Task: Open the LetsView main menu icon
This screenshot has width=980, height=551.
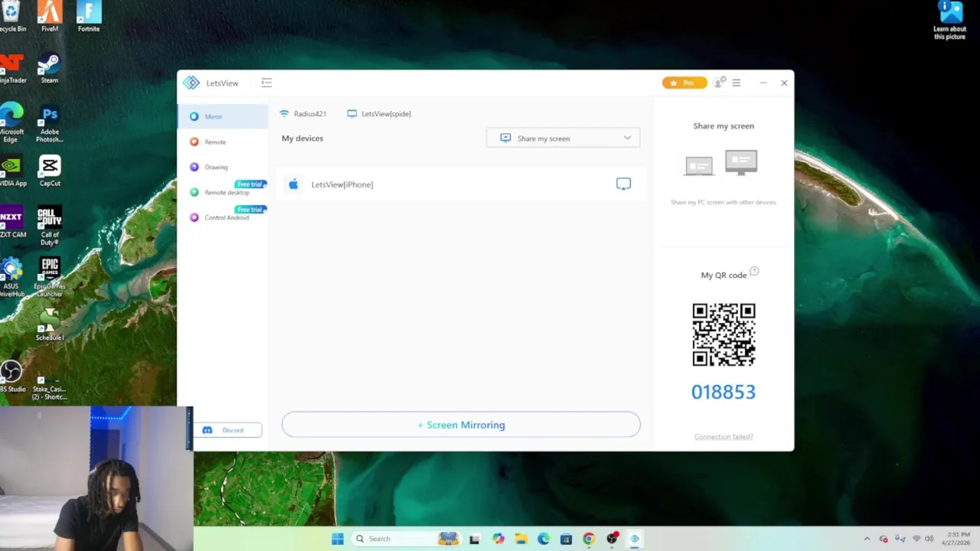Action: click(x=737, y=83)
